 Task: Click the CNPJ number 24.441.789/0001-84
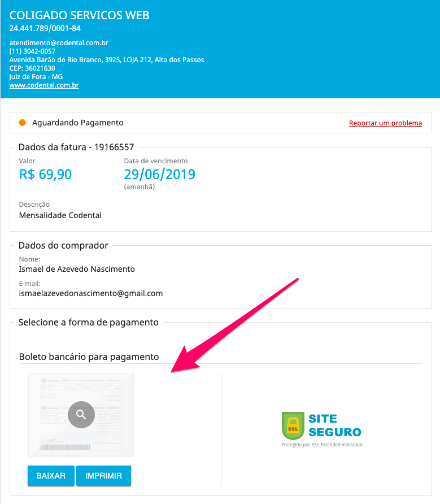click(x=45, y=28)
